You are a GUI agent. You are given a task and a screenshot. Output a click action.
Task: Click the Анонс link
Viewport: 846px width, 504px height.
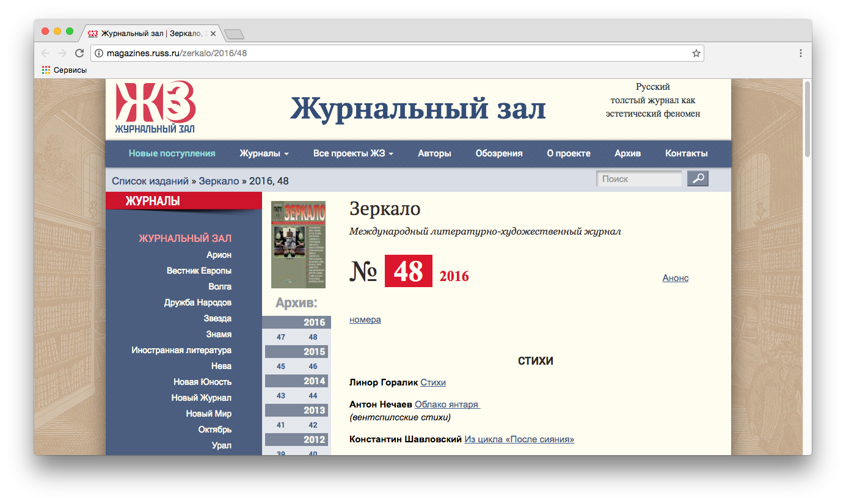(x=675, y=278)
